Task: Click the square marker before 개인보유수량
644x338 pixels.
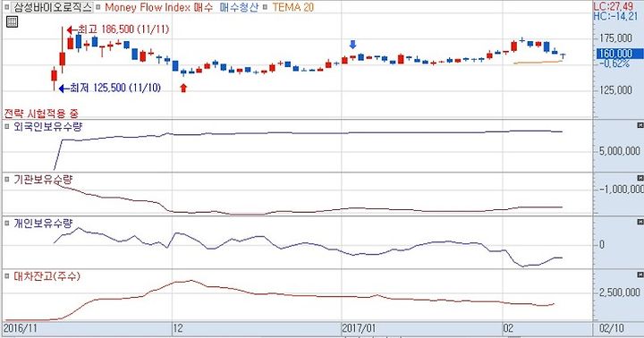Action: click(x=7, y=223)
